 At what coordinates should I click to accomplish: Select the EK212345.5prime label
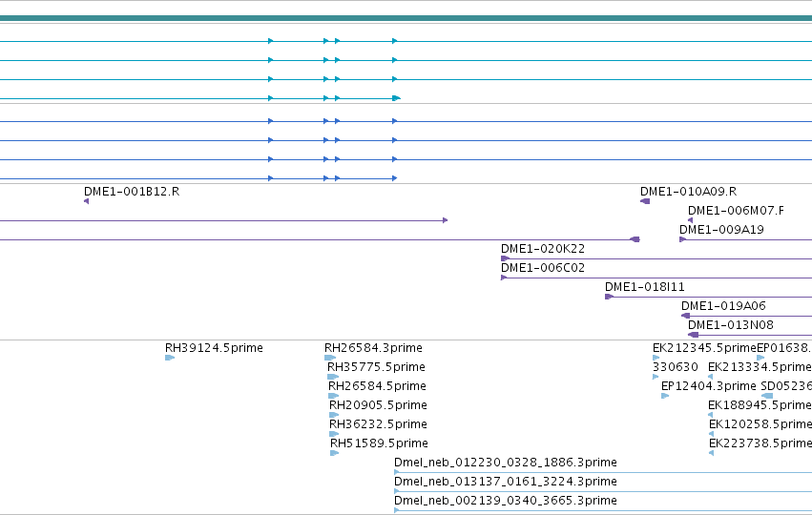(x=704, y=348)
